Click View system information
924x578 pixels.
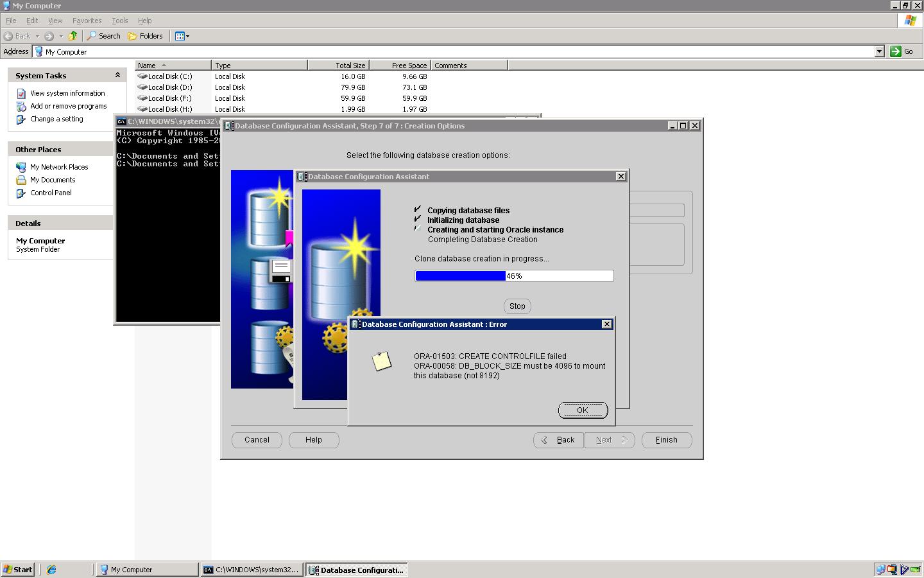[67, 93]
